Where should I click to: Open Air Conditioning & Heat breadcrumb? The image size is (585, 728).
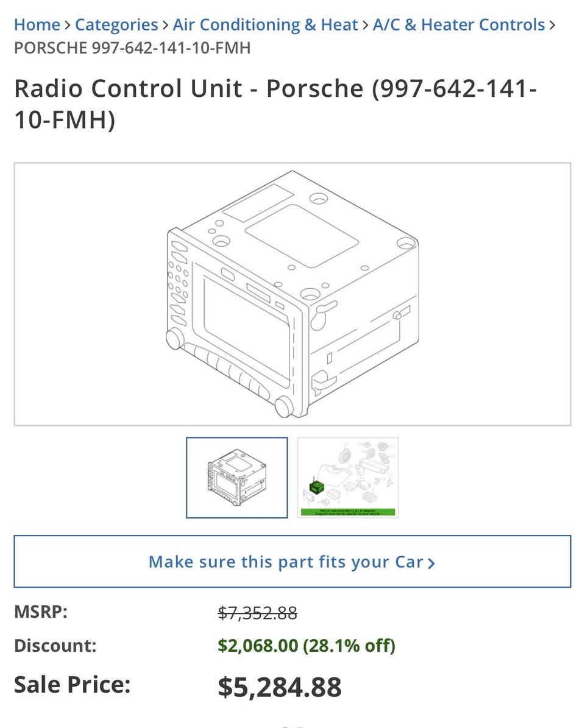coord(265,24)
